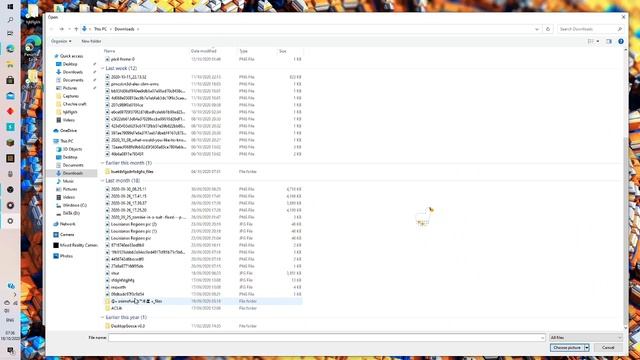Open Music under This PC
This screenshot has height=360, width=640.
pos(68,181)
